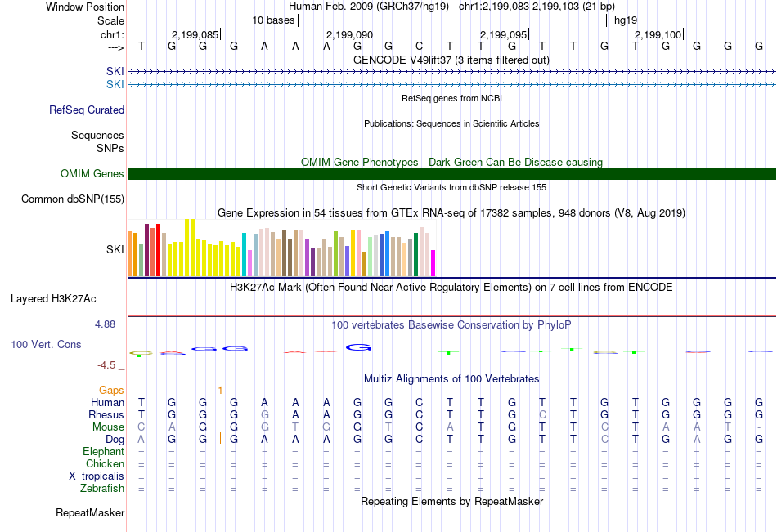
Task: Click the dark green OMIM Genes bar
Action: [451, 173]
